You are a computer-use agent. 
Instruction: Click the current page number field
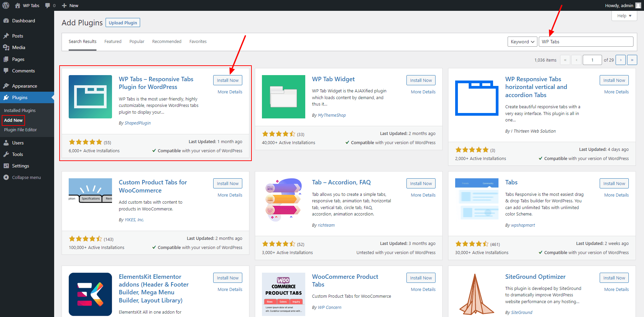pos(592,60)
